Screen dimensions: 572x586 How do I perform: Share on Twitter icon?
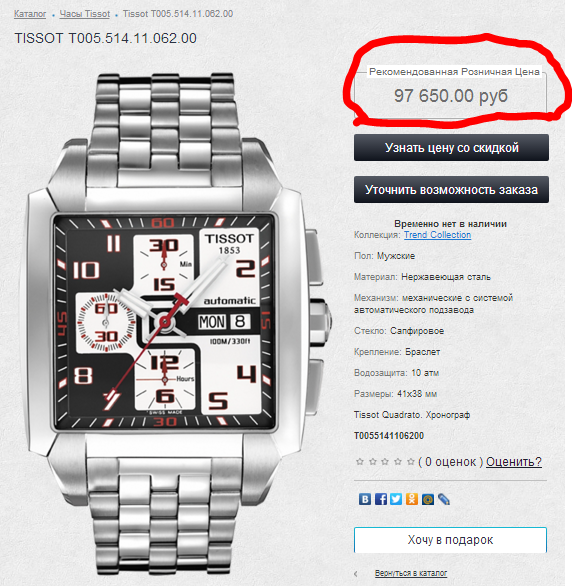point(396,499)
